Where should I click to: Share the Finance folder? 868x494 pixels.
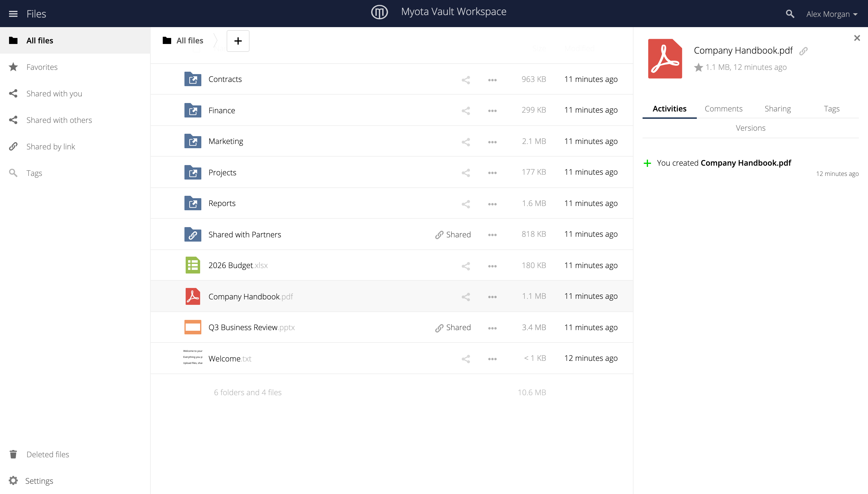[466, 111]
